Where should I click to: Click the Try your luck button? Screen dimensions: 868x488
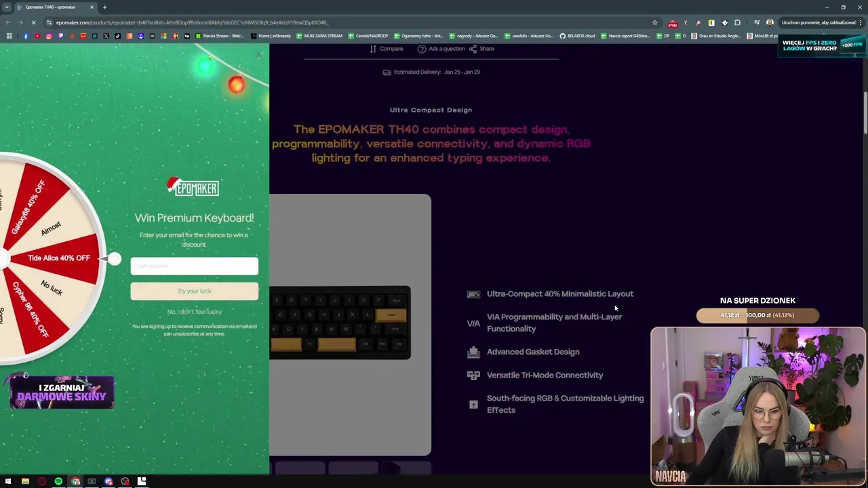(x=194, y=291)
